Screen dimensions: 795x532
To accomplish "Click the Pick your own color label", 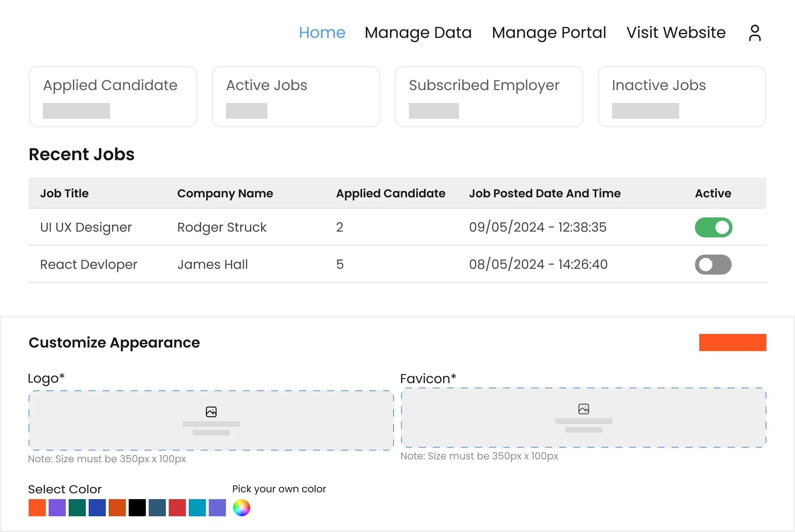I will tap(279, 489).
